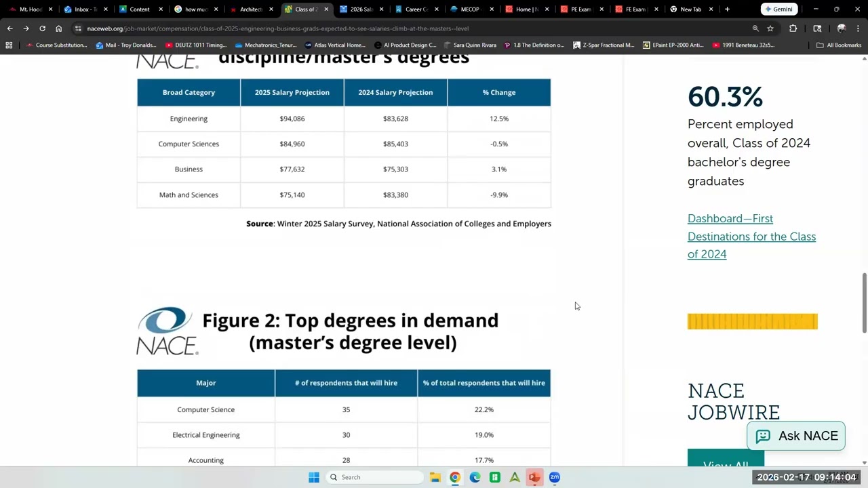Click the View All button under Jobwire
Image resolution: width=868 pixels, height=488 pixels.
coord(726,459)
